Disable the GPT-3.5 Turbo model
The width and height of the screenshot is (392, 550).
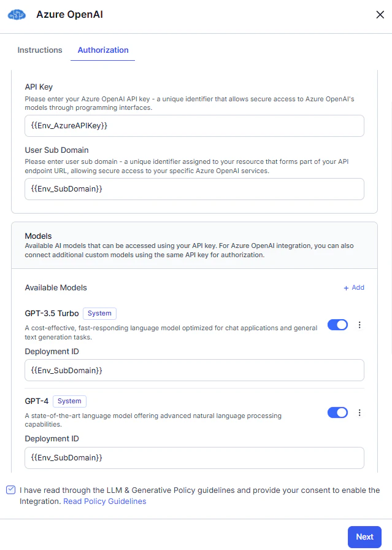pos(337,325)
